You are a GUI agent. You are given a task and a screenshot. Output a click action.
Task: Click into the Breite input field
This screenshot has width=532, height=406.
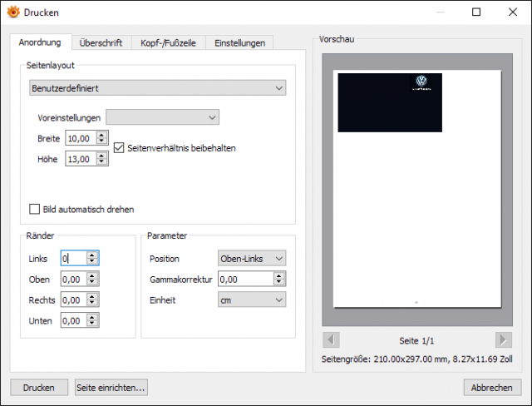[x=81, y=138]
